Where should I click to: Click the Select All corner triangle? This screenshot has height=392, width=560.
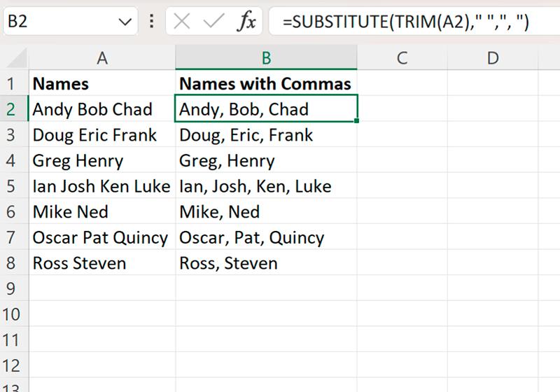click(16, 58)
